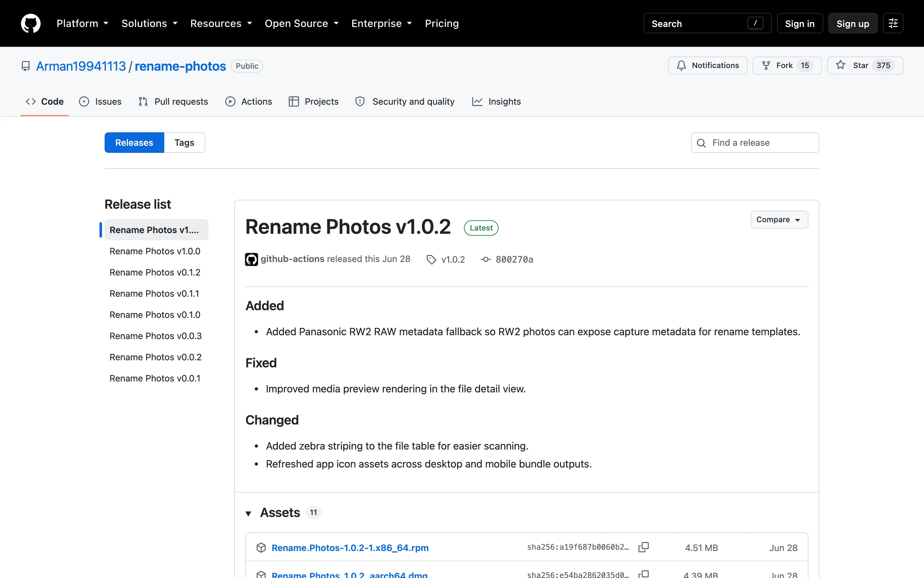Click the Public badge

coord(247,66)
